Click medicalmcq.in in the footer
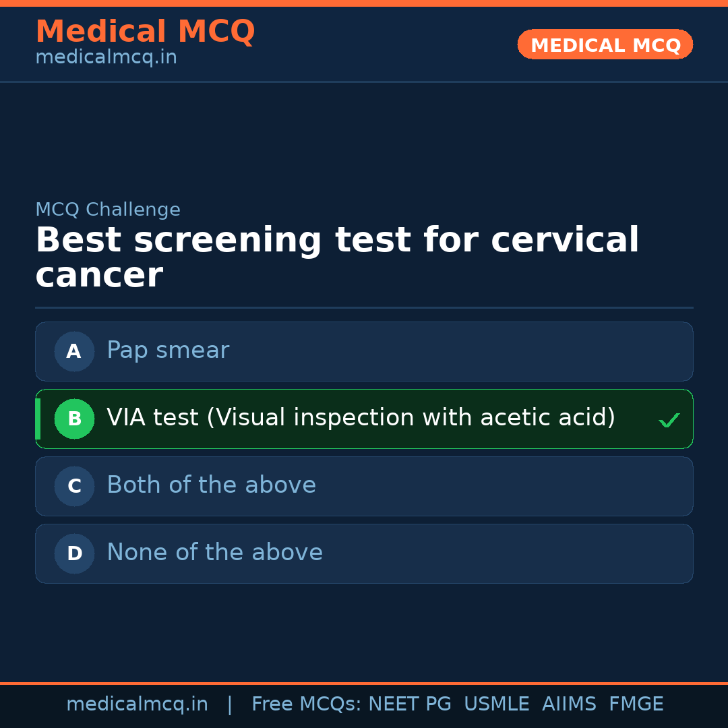This screenshot has height=728, width=728. [x=138, y=703]
